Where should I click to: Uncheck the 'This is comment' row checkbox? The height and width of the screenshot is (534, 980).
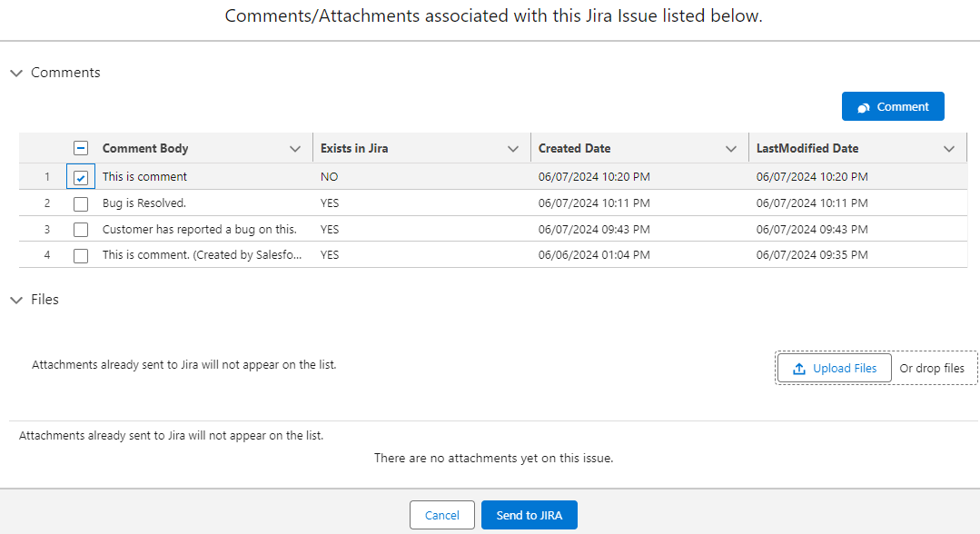(x=81, y=177)
